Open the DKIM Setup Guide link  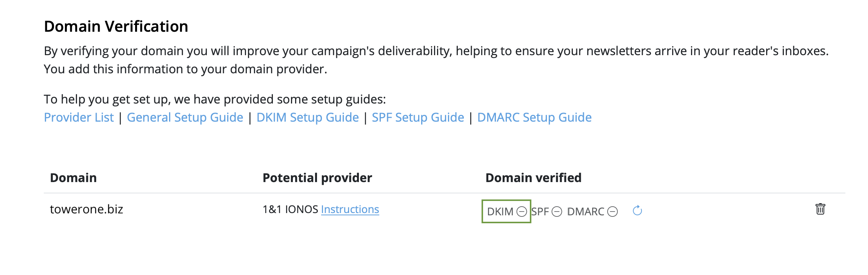[308, 117]
